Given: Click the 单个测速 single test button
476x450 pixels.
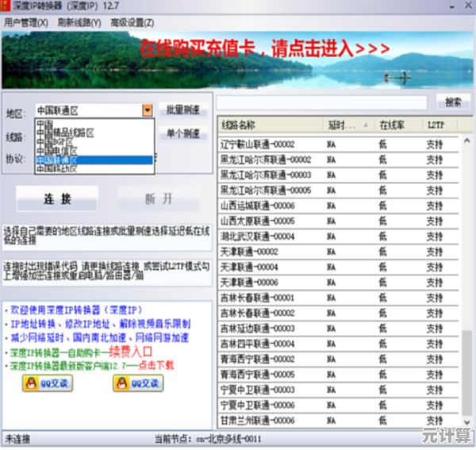Looking at the screenshot, I should click(182, 134).
